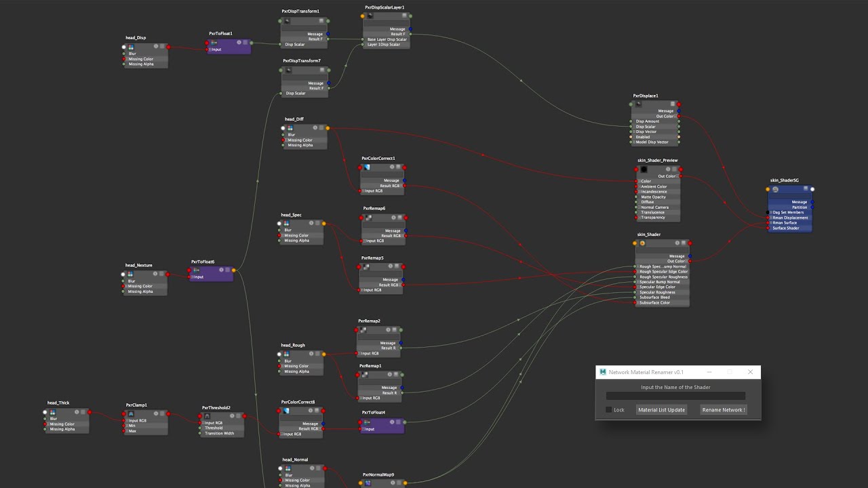This screenshot has width=868, height=488.
Task: Expand Missing Color attribute on head_Disp node
Action: (x=128, y=59)
